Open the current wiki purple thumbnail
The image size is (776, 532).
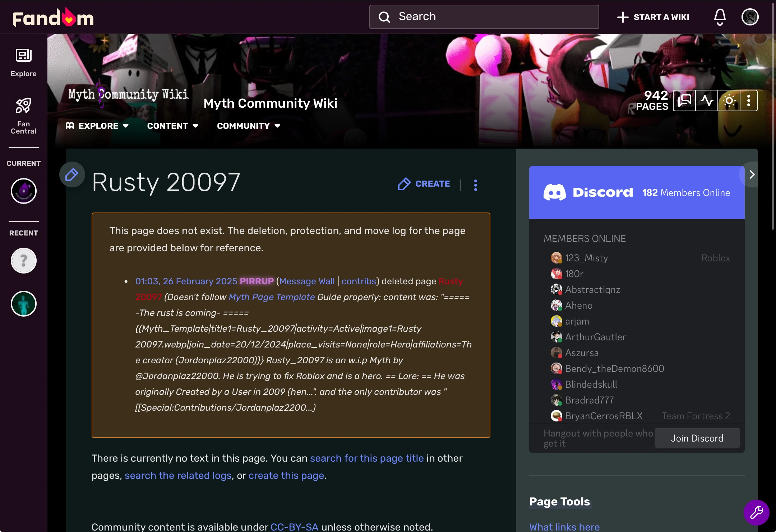23,191
